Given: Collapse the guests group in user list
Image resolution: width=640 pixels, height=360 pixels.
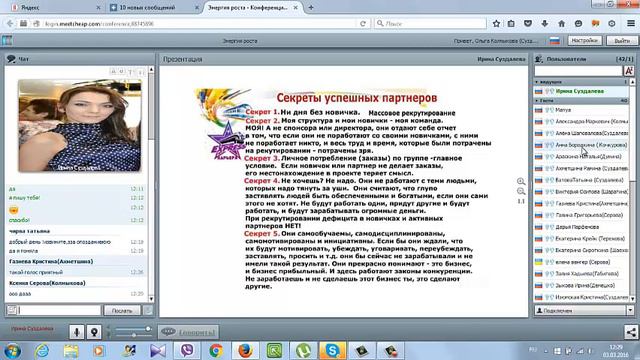Looking at the screenshot, I should (537, 100).
